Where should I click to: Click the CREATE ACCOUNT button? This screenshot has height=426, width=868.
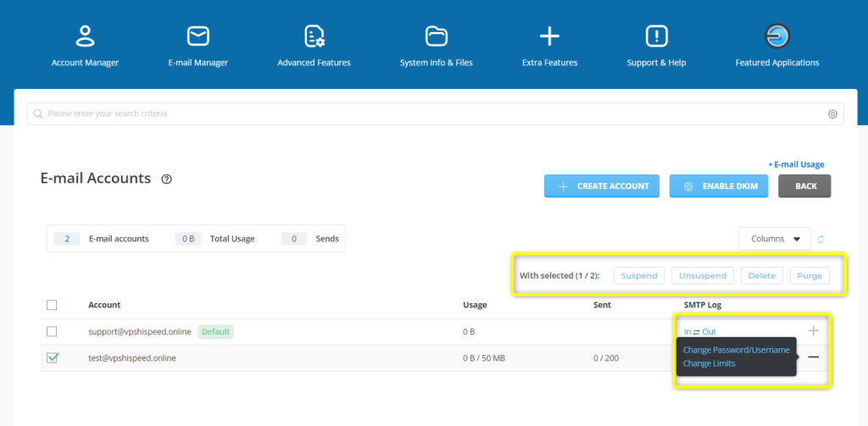[602, 186]
